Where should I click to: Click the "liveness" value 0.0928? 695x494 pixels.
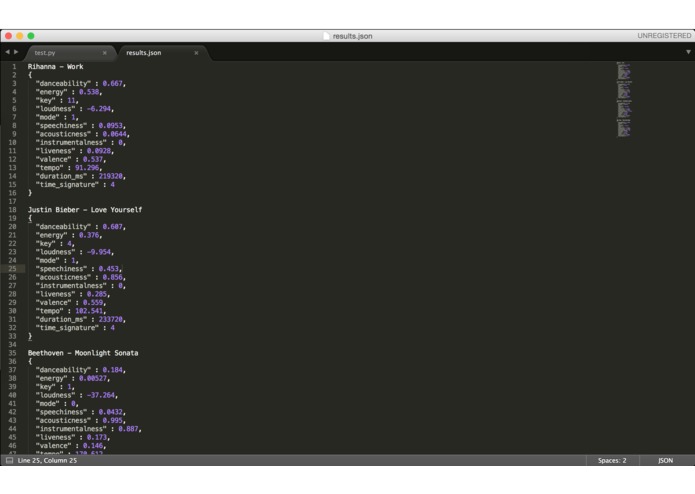pos(99,151)
